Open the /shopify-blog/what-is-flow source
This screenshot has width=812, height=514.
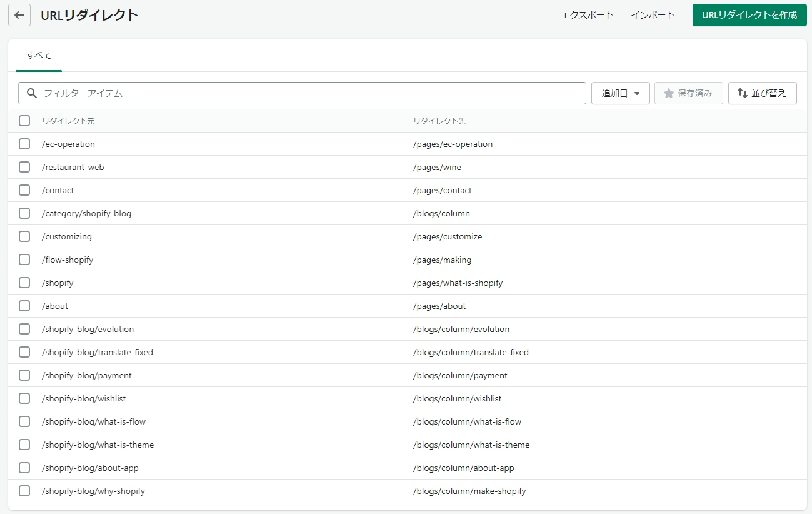pyautogui.click(x=94, y=421)
